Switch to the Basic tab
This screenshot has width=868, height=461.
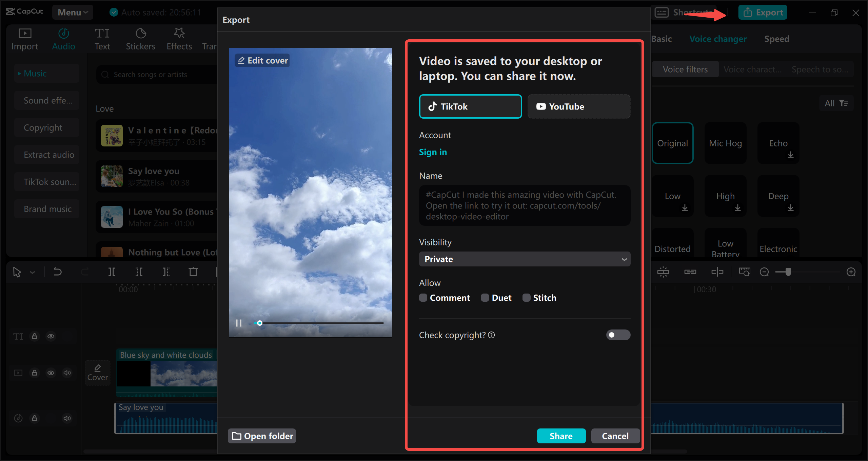pyautogui.click(x=662, y=39)
